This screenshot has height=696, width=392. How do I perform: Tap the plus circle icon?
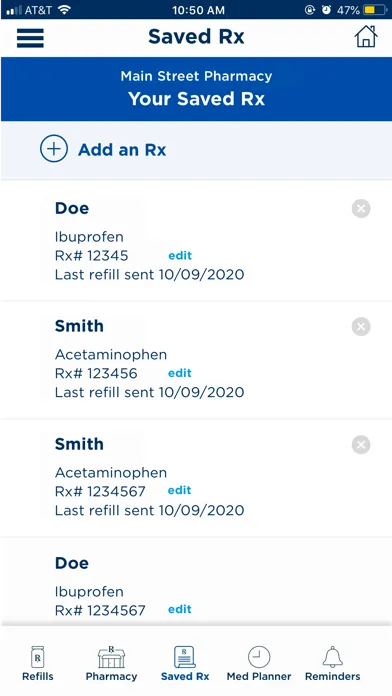coord(54,149)
